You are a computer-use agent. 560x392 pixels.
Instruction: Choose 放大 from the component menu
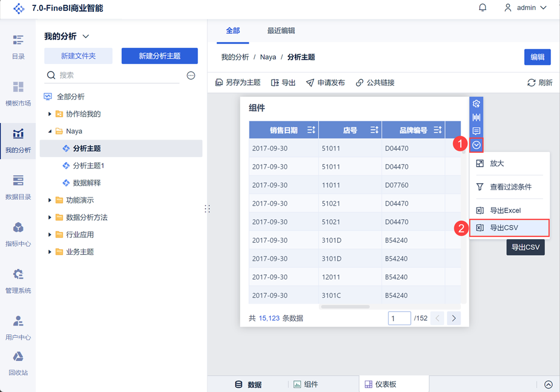509,163
